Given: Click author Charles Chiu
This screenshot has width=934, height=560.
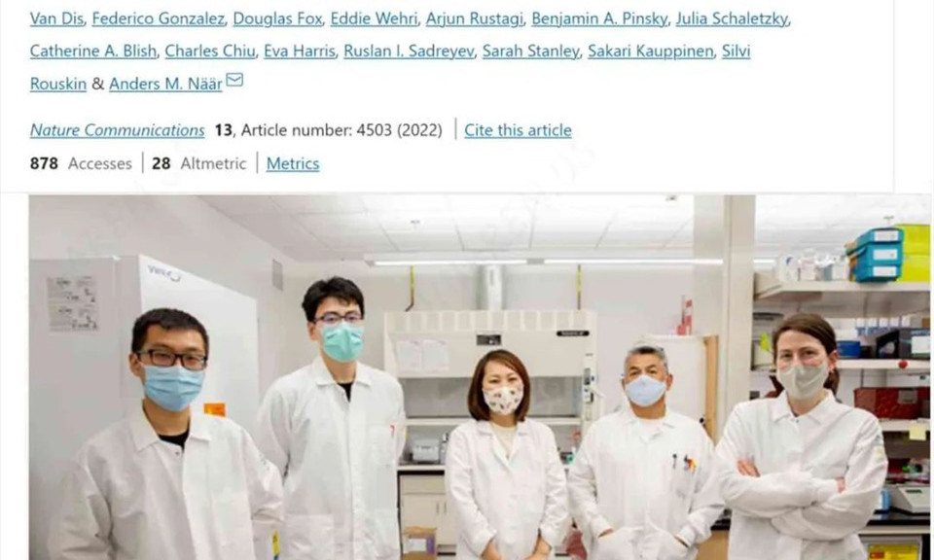Looking at the screenshot, I should (x=210, y=52).
